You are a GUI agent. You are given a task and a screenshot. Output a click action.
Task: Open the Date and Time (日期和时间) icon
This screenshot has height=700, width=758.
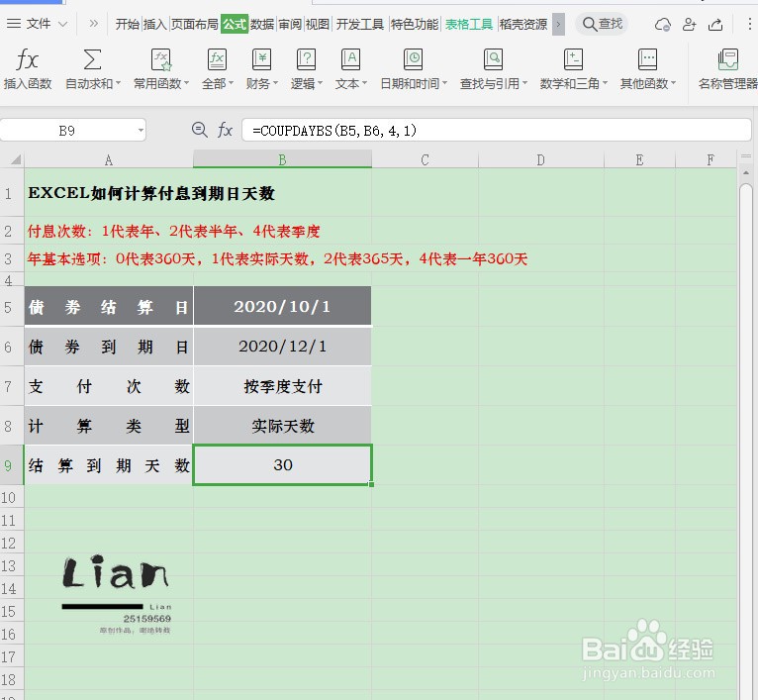tap(413, 60)
